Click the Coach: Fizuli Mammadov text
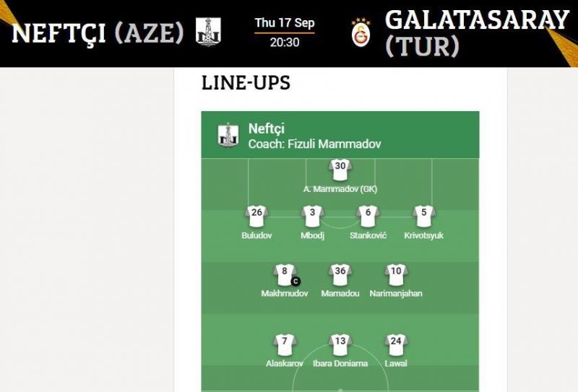The height and width of the screenshot is (392, 578). click(314, 144)
